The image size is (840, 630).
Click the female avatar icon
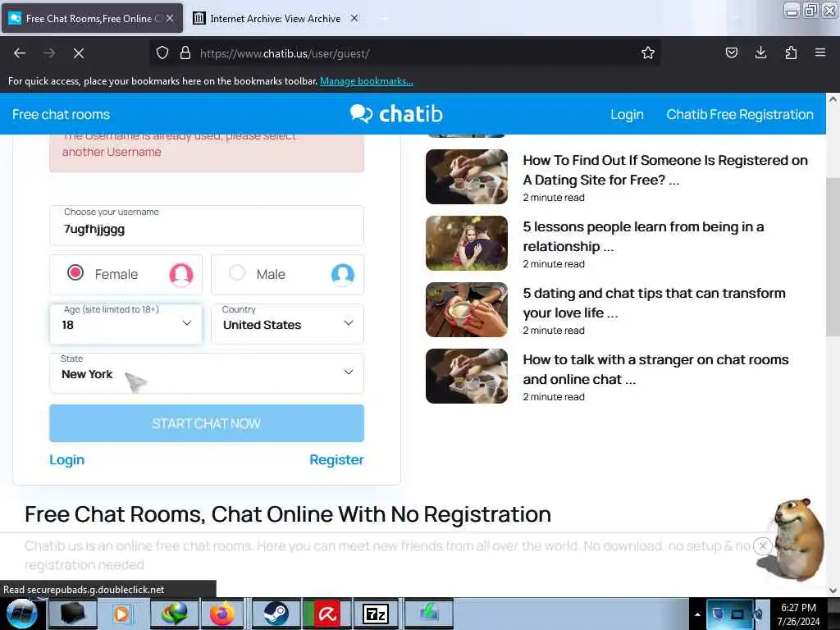tap(181, 274)
